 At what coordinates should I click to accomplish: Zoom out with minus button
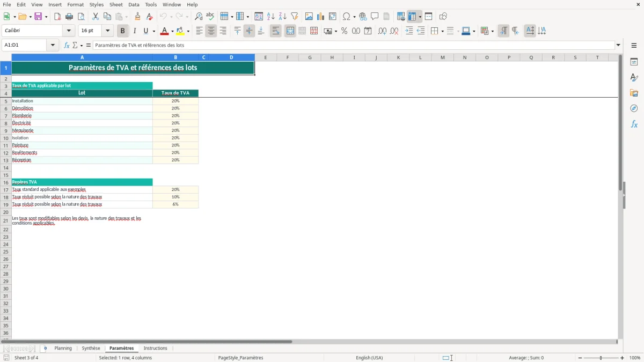point(579,358)
